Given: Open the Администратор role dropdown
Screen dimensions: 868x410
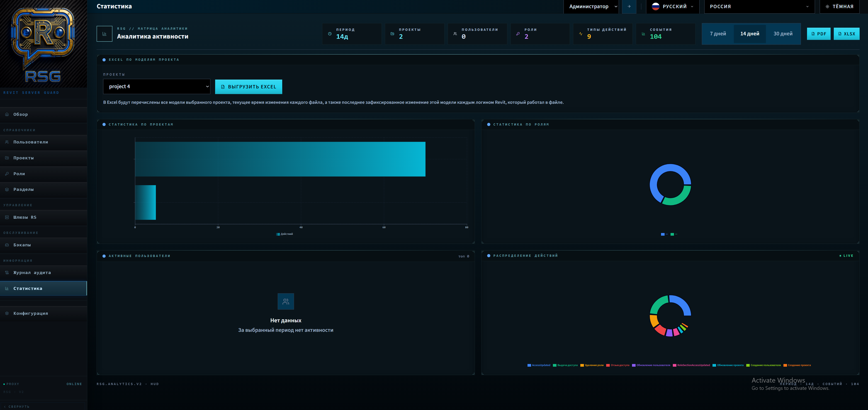Looking at the screenshot, I should [x=591, y=6].
